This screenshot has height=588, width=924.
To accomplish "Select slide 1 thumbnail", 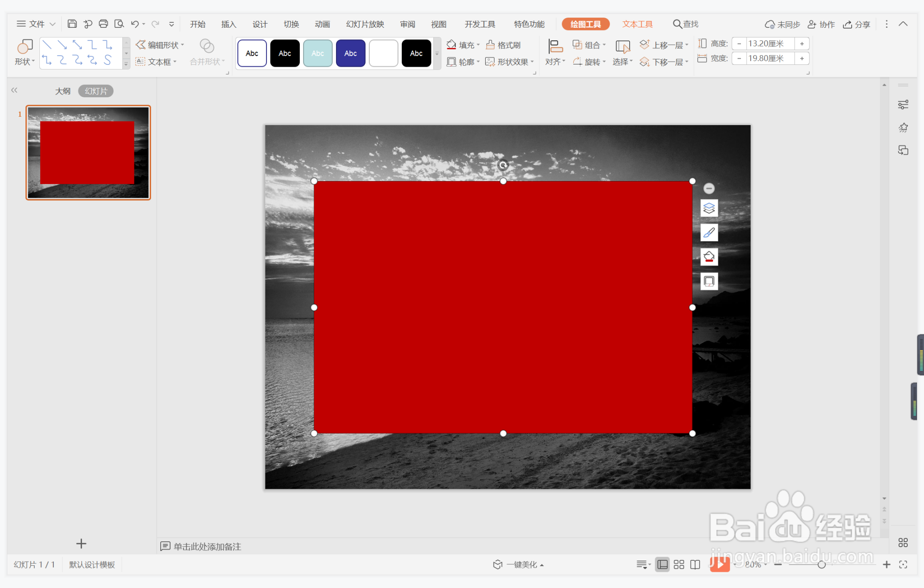I will coord(88,152).
